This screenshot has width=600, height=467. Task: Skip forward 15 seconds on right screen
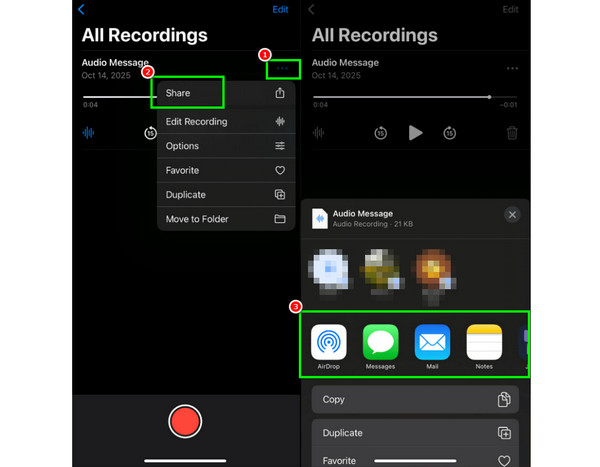(x=450, y=133)
